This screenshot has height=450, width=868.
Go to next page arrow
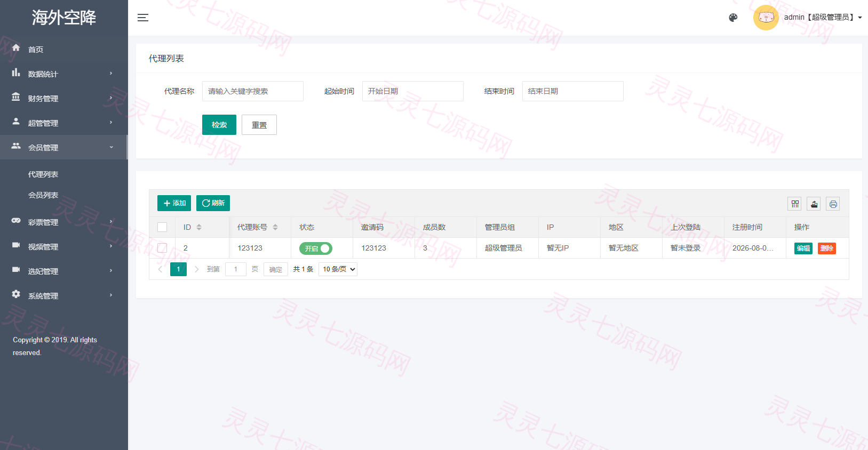[196, 269]
